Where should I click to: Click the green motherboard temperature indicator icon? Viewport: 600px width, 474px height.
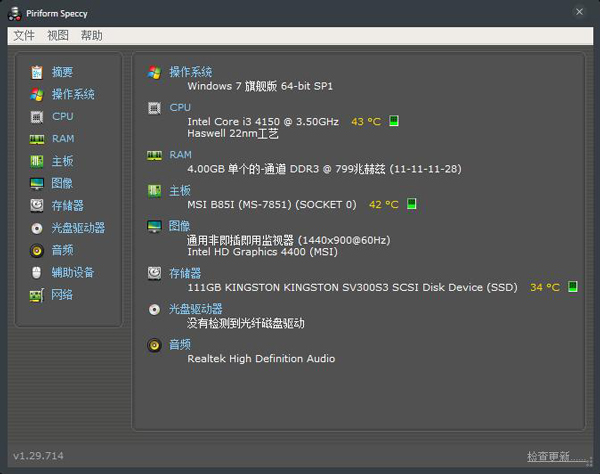coord(411,204)
